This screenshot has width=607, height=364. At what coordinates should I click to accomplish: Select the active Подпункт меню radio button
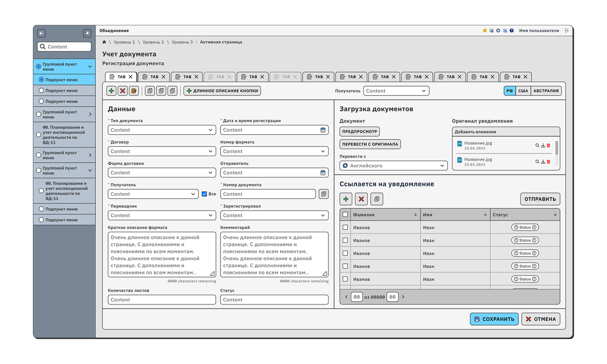[x=41, y=80]
